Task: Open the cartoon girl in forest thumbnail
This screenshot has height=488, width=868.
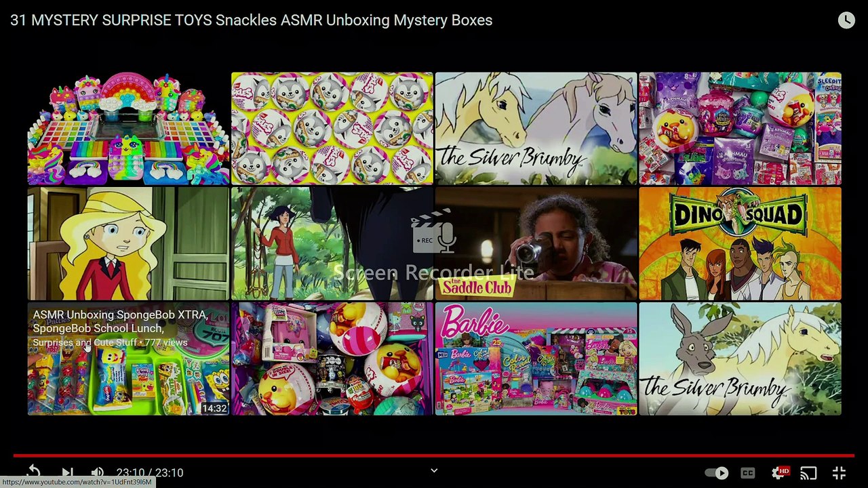Action: click(x=332, y=243)
